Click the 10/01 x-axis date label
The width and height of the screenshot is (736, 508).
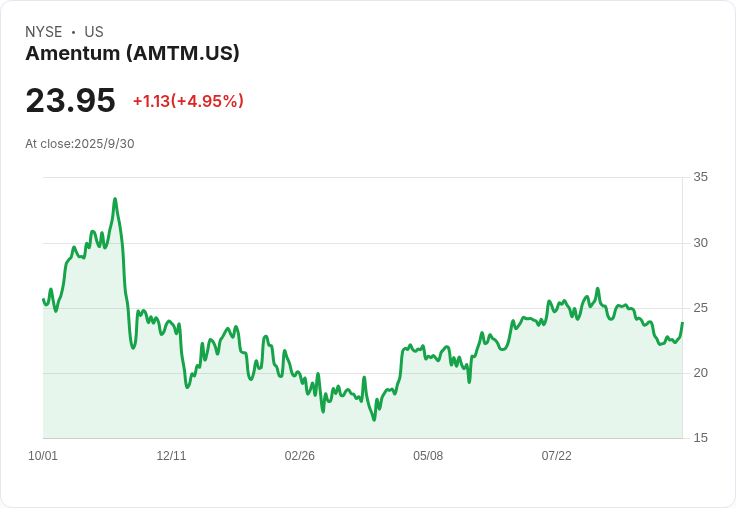43,456
